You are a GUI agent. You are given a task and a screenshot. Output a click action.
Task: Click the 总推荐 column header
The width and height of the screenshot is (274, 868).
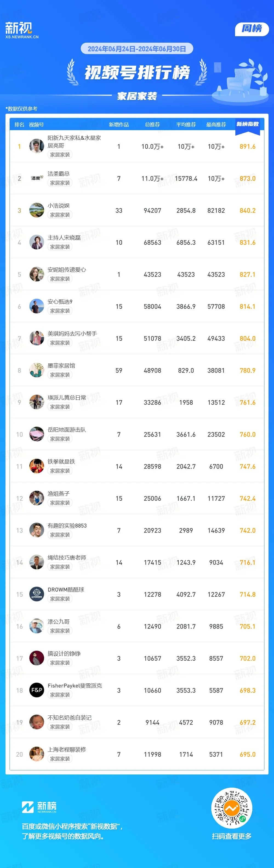pos(153,125)
